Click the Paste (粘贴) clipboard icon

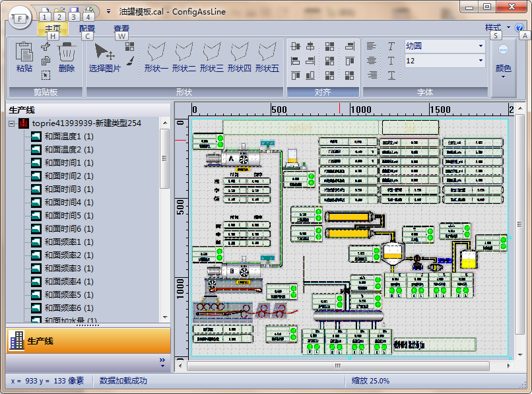click(x=24, y=53)
